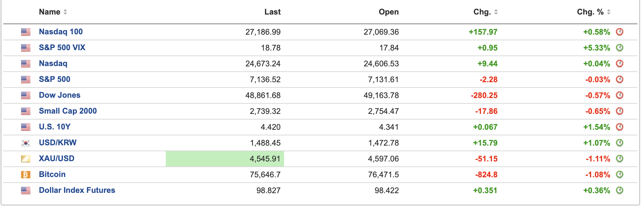This screenshot has width=644, height=210.
Task: Click the highlighted XAU/USD last price cell
Action: pyautogui.click(x=225, y=159)
